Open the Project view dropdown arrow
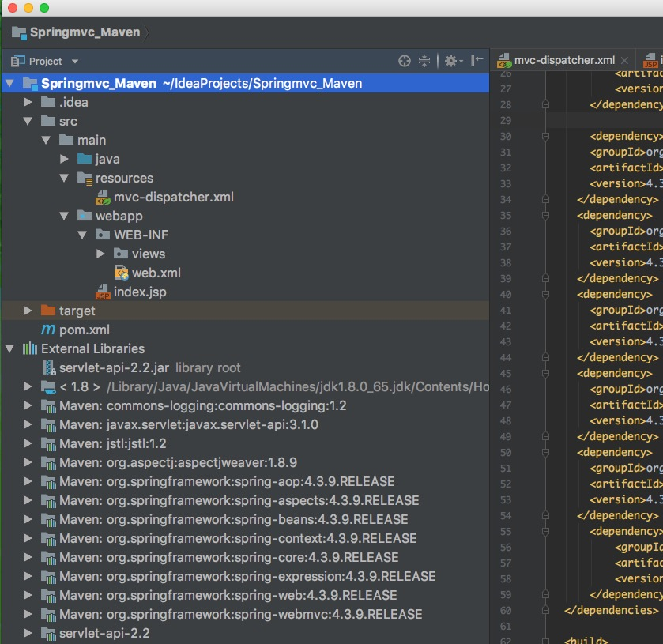Image resolution: width=663 pixels, height=644 pixels. click(x=75, y=62)
